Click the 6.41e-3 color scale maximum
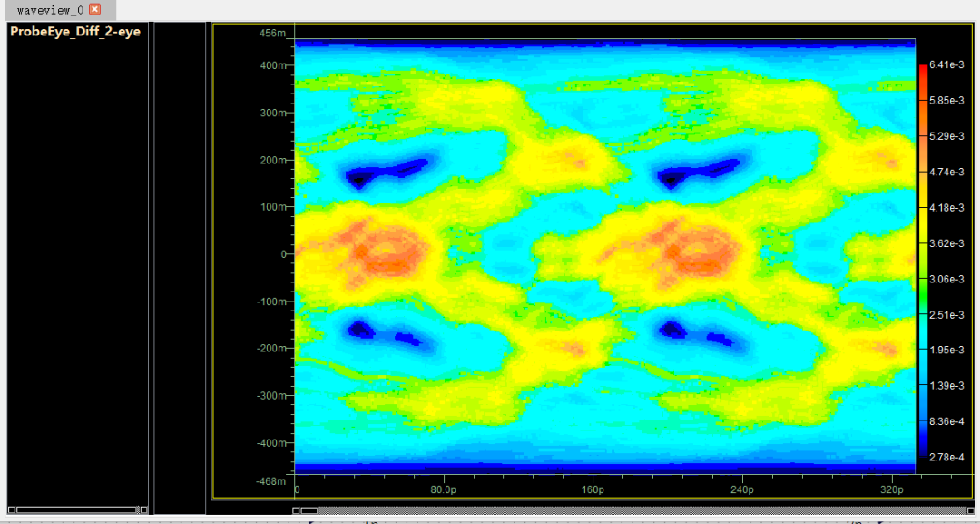This screenshot has height=524, width=980. pos(947,65)
